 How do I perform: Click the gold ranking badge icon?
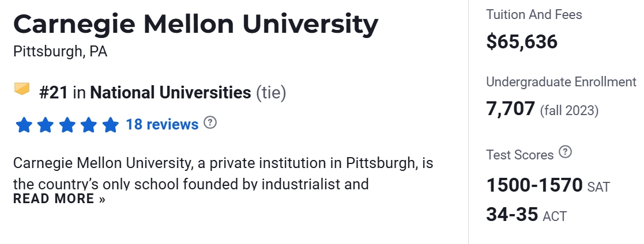click(x=22, y=89)
